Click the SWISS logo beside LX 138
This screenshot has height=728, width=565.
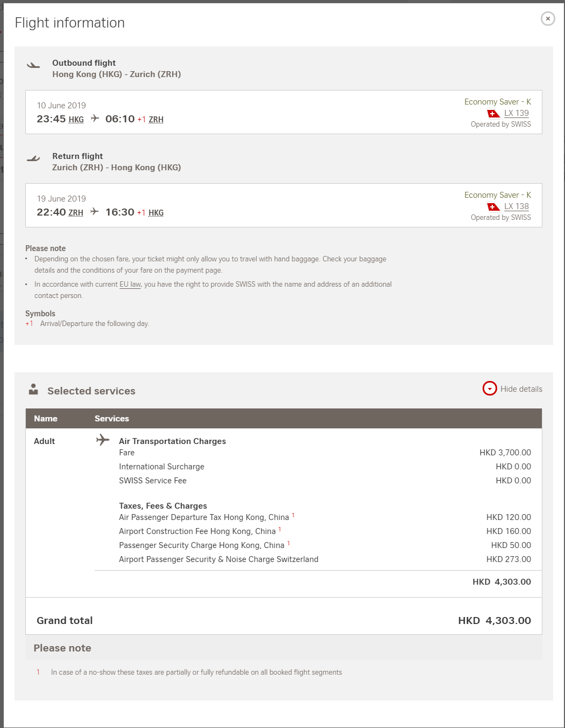pos(493,207)
